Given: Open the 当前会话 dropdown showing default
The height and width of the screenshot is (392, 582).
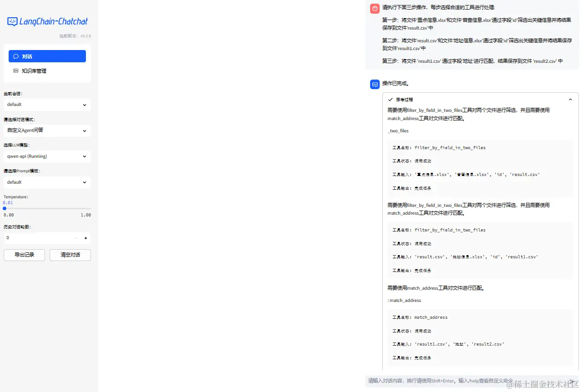Looking at the screenshot, I should pyautogui.click(x=47, y=105).
